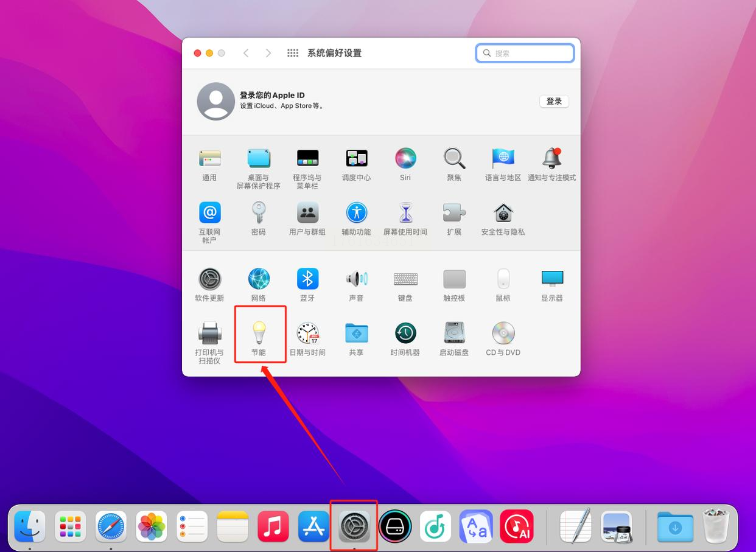The image size is (756, 552).
Task: Open the 显示器 Displays preferences
Action: 551,279
